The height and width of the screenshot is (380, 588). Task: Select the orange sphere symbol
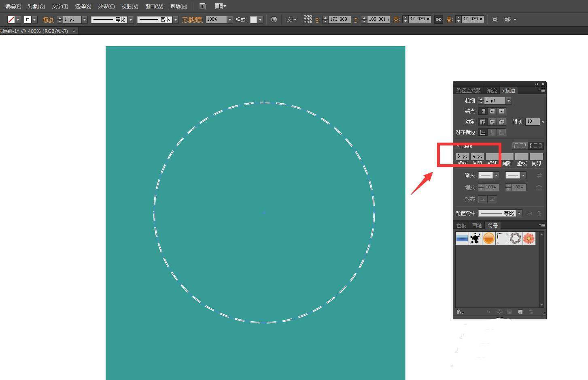tap(489, 238)
